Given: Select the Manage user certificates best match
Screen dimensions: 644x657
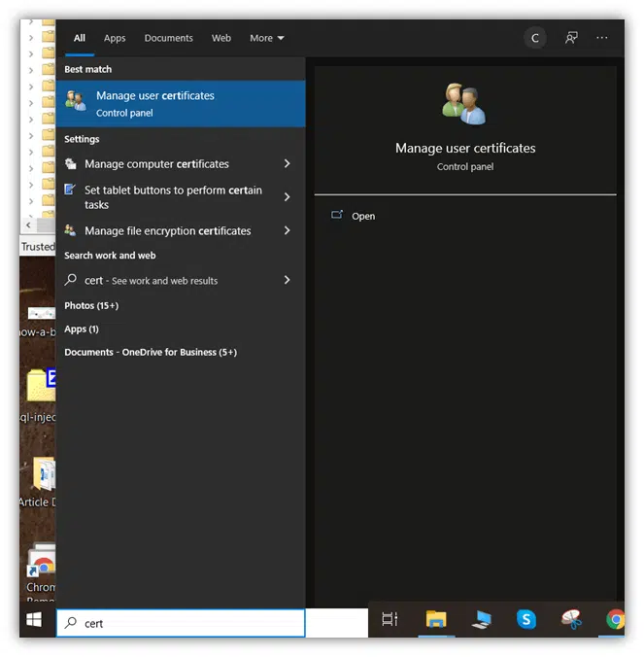Looking at the screenshot, I should [181, 104].
